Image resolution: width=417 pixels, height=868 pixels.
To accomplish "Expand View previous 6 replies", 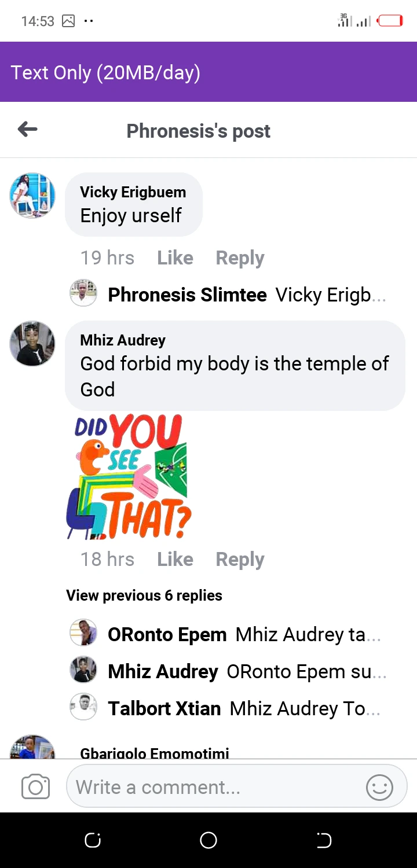I will (x=144, y=595).
